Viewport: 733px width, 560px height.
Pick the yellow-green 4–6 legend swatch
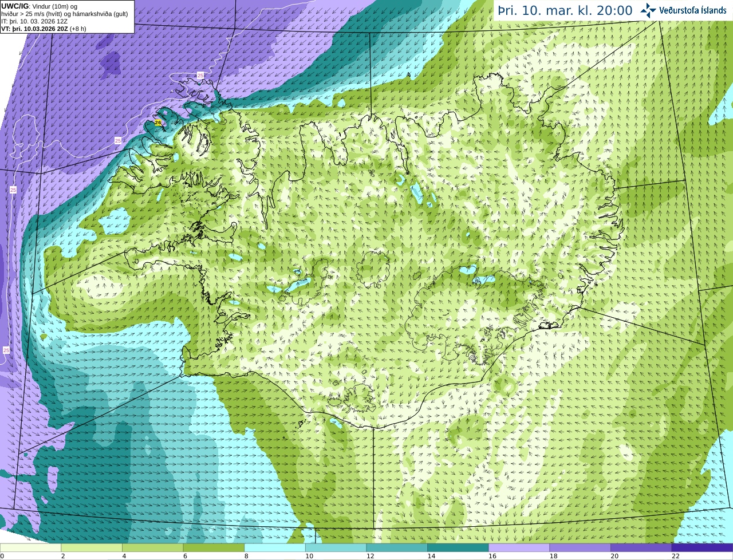pyautogui.click(x=152, y=547)
